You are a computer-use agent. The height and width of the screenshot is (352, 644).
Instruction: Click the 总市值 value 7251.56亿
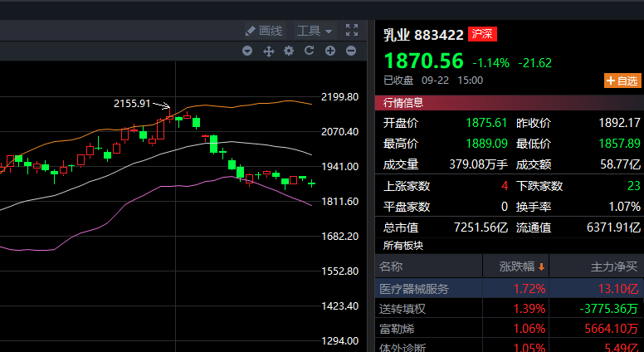coord(481,227)
